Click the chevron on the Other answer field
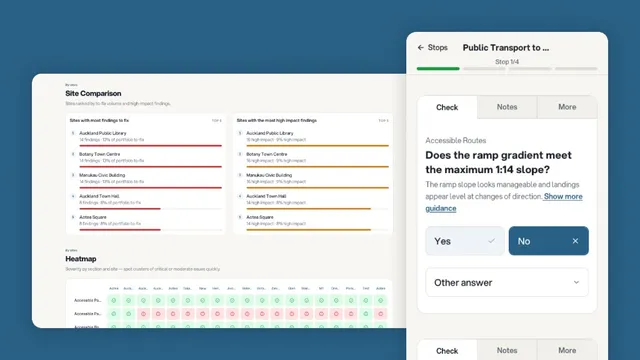Screen dimensions: 640x360 [576, 282]
